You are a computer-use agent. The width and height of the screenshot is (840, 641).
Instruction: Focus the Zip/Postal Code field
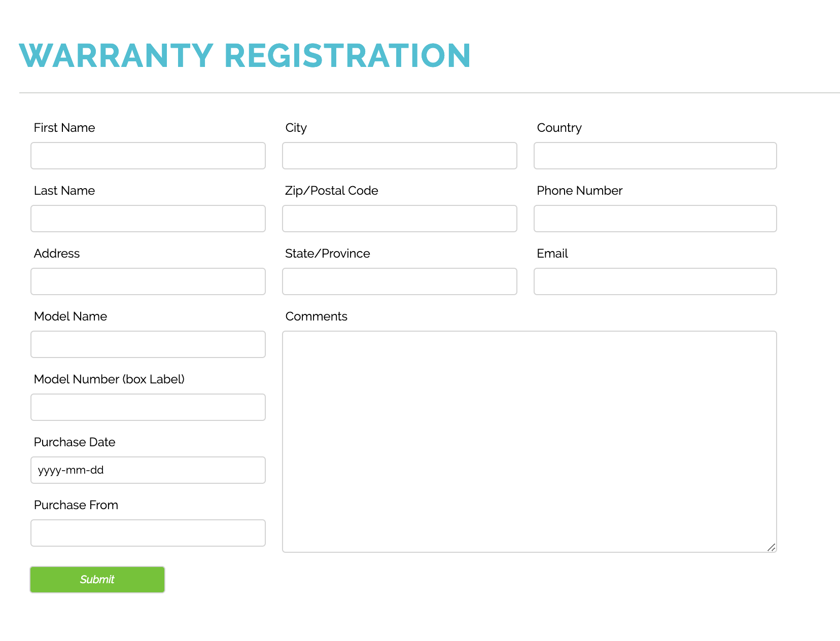point(399,219)
